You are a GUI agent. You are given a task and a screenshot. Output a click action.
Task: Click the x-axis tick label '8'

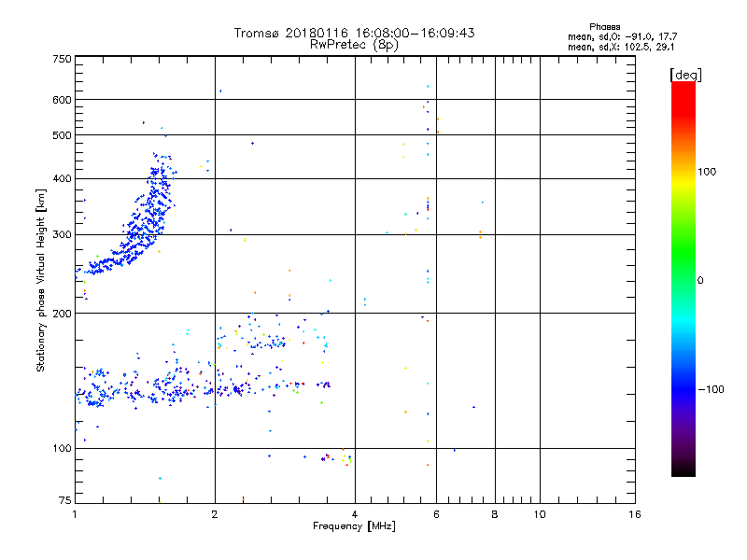click(x=495, y=514)
